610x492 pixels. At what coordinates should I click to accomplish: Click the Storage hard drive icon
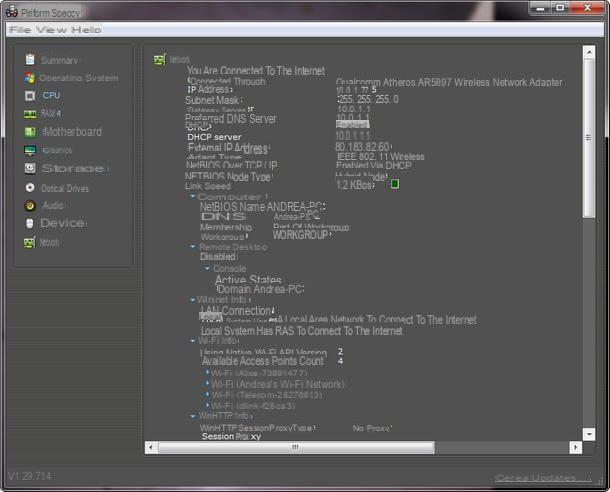click(30, 168)
